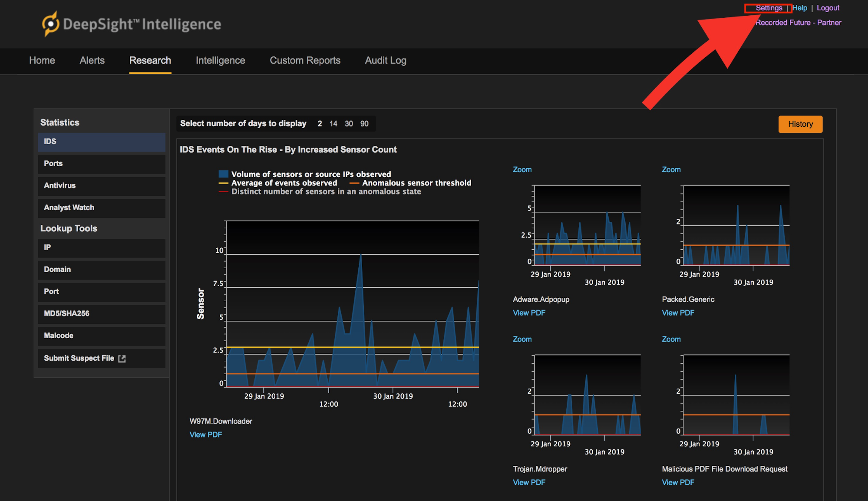
Task: Open the Domain lookup tool
Action: pos(102,270)
